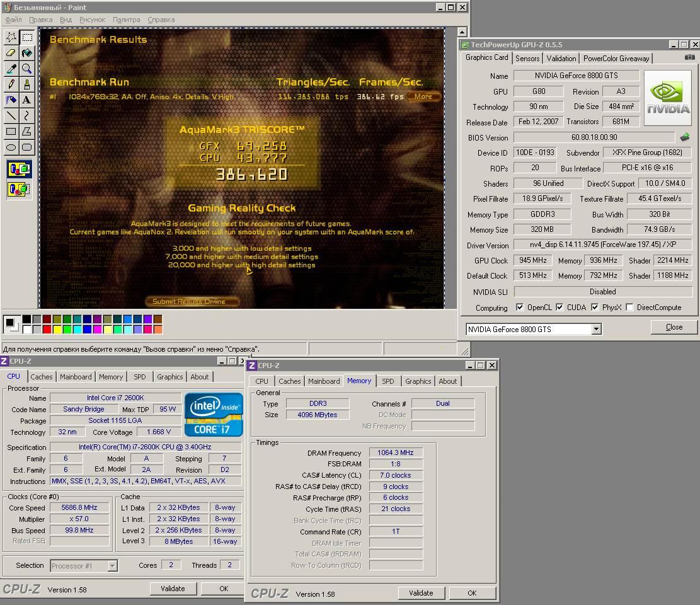Image resolution: width=700 pixels, height=605 pixels.
Task: Click the More button in AquaMark results
Action: (x=423, y=96)
